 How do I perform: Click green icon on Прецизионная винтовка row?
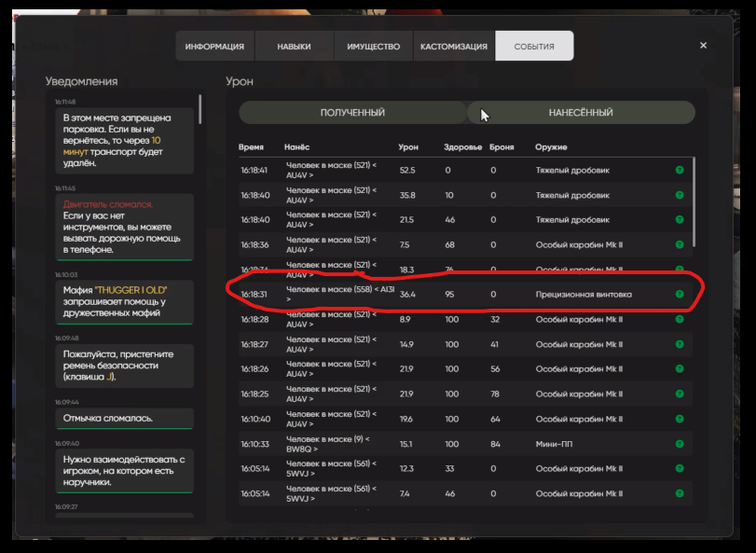coord(680,295)
